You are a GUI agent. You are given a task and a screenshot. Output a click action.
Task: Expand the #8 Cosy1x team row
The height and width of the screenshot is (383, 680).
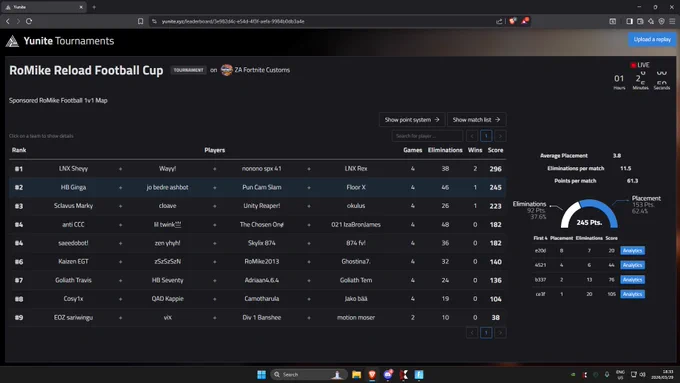point(257,299)
